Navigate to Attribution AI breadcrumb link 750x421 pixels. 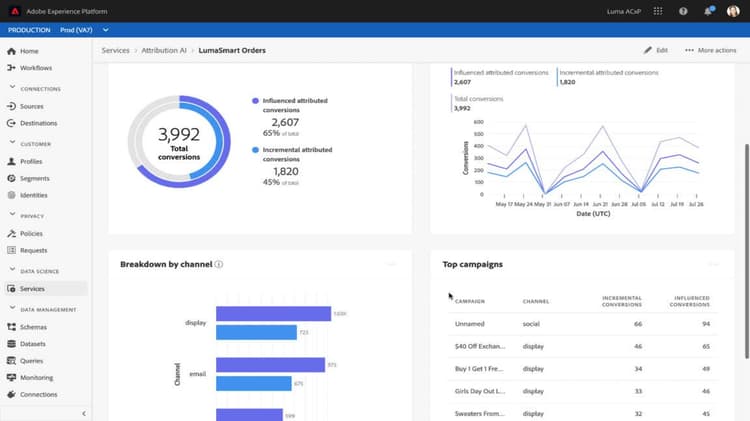pos(164,50)
